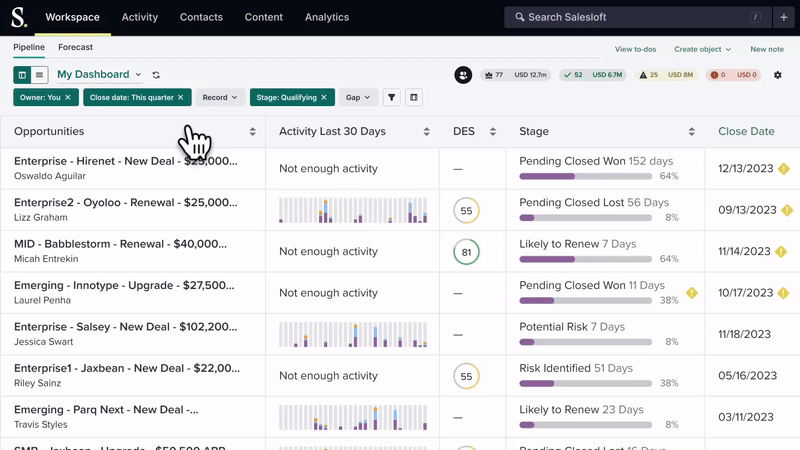Image resolution: width=800 pixels, height=450 pixels.
Task: Sort by Activity Last 30 Days arrows
Action: point(426,132)
